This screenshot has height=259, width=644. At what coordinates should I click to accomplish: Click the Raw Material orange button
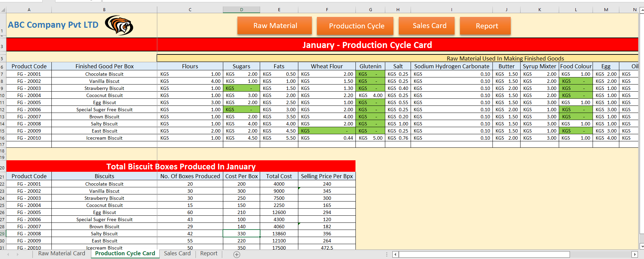[x=275, y=26]
